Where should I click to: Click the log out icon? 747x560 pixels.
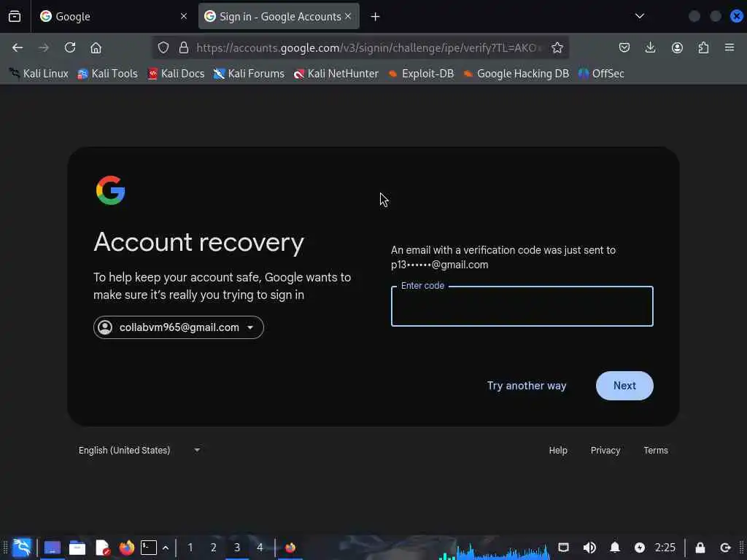click(x=725, y=548)
